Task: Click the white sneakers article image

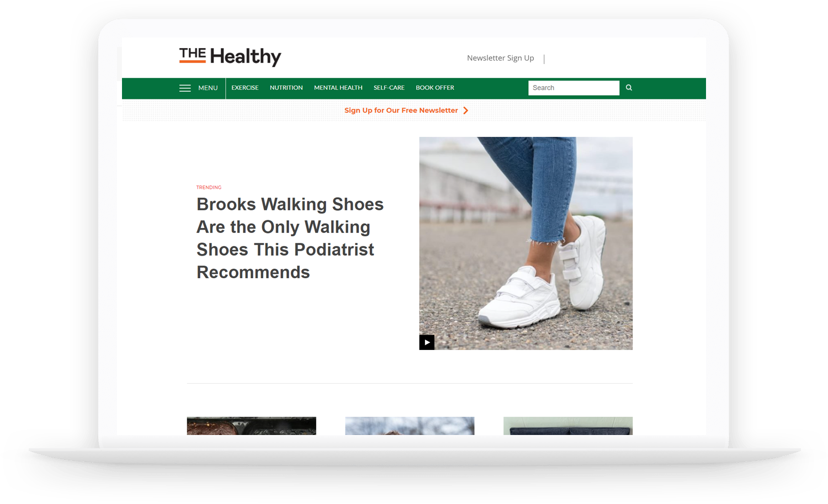Action: (x=526, y=243)
